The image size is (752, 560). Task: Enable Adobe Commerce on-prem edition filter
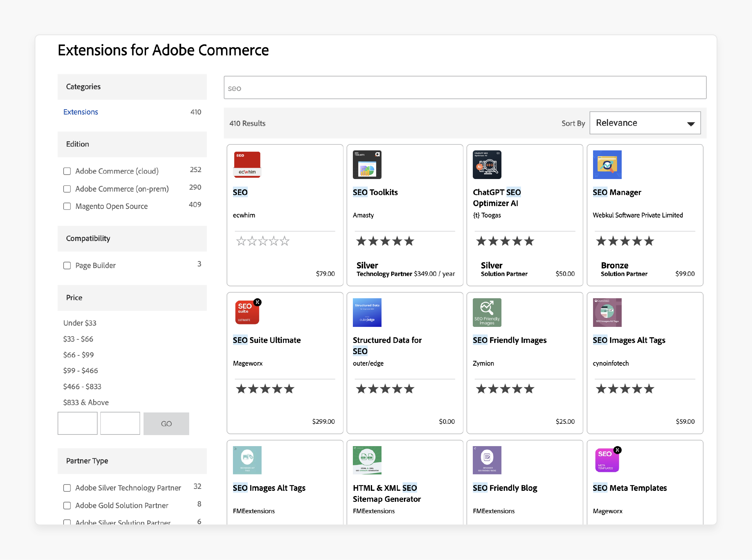(67, 188)
